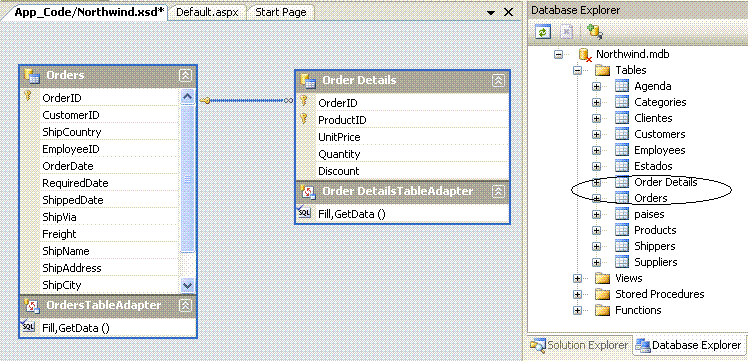
Task: Click the key icon next to ProductID
Action: (303, 119)
